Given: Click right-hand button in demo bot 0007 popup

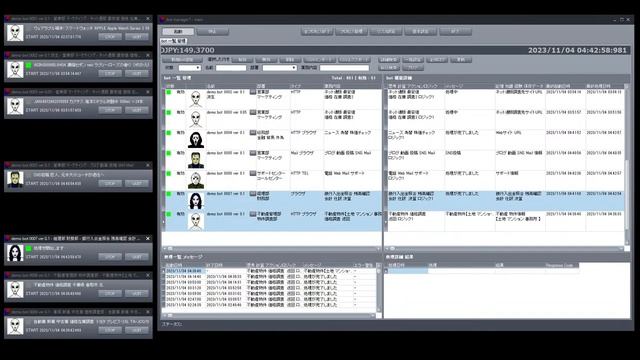Looking at the screenshot, I should (137, 257).
